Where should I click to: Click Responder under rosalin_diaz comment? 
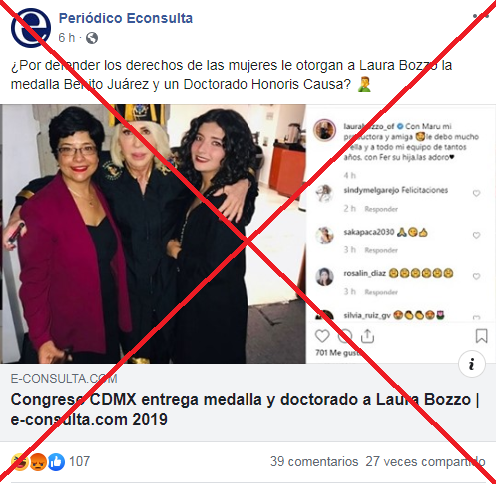(381, 292)
